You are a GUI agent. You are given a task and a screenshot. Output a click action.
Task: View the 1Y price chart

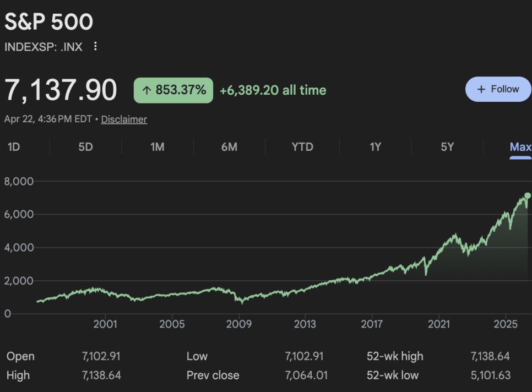click(375, 147)
